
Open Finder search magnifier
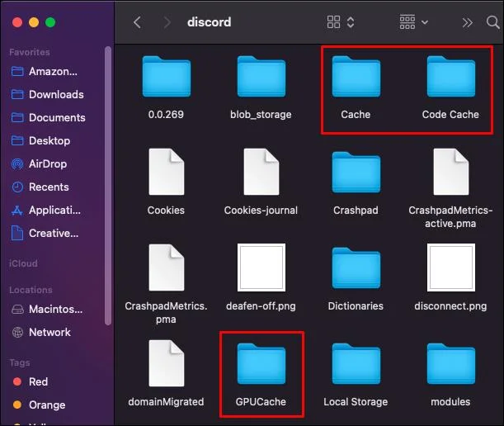[492, 22]
